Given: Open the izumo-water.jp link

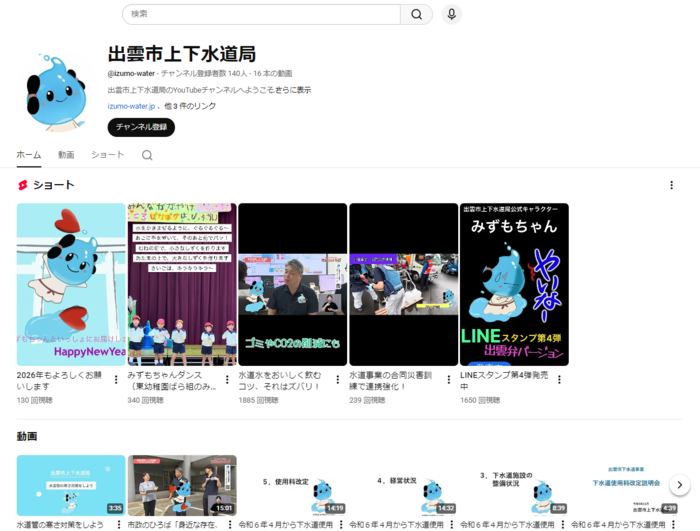Looking at the screenshot, I should click(x=131, y=106).
